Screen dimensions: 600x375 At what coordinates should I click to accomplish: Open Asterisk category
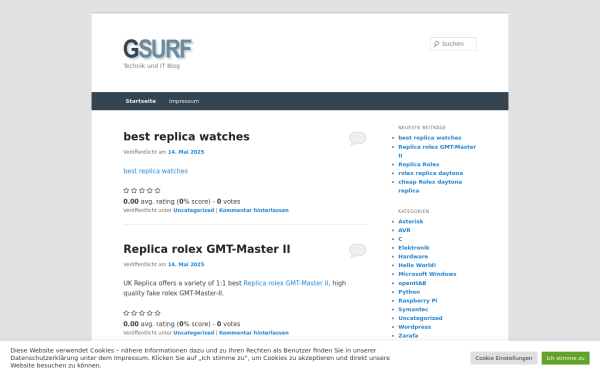coord(411,221)
